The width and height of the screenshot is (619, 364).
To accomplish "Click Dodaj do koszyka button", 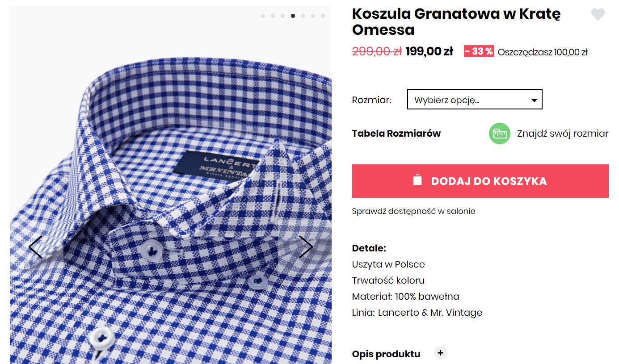I will point(480,181).
